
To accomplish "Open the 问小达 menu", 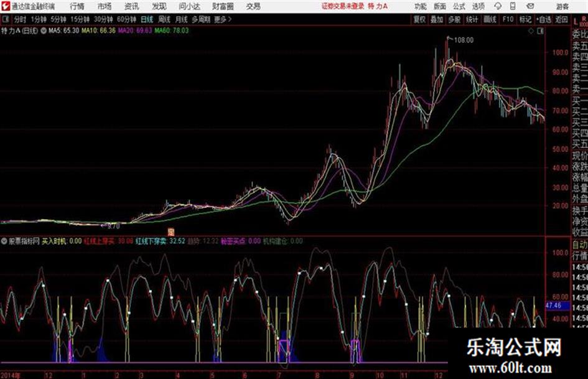I will pos(189,6).
